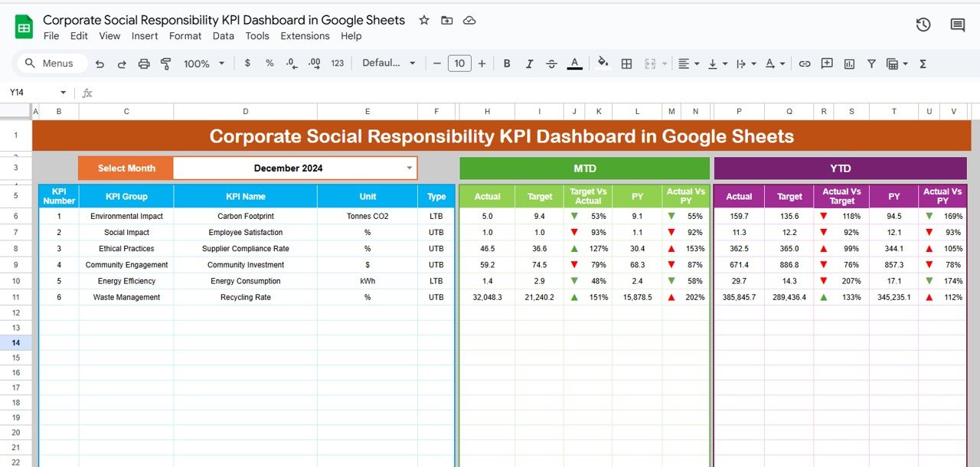
Task: Open version history clock icon
Action: (x=923, y=25)
